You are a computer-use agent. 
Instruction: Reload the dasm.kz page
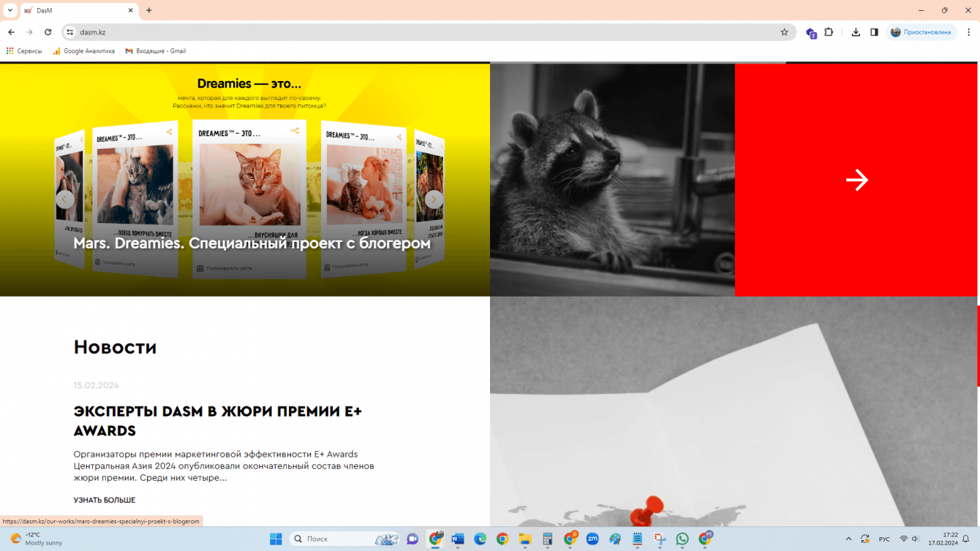pos(48,32)
